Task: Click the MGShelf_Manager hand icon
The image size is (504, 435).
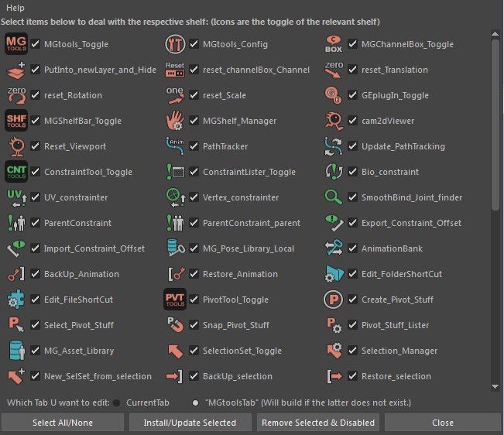Action: tap(175, 121)
